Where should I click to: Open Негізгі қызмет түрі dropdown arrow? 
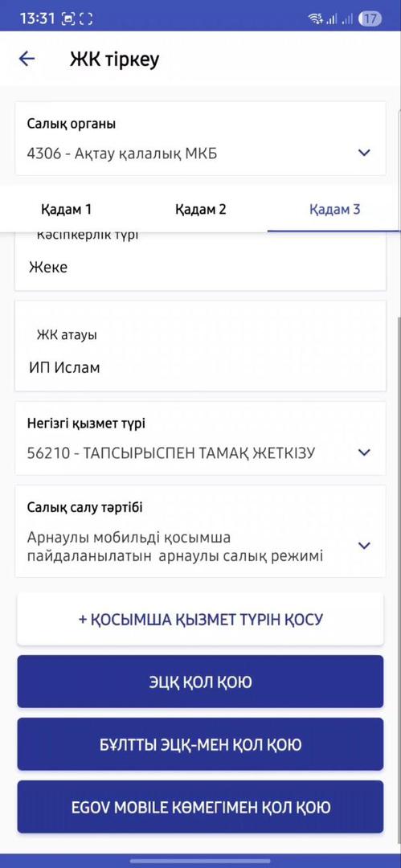point(364,452)
